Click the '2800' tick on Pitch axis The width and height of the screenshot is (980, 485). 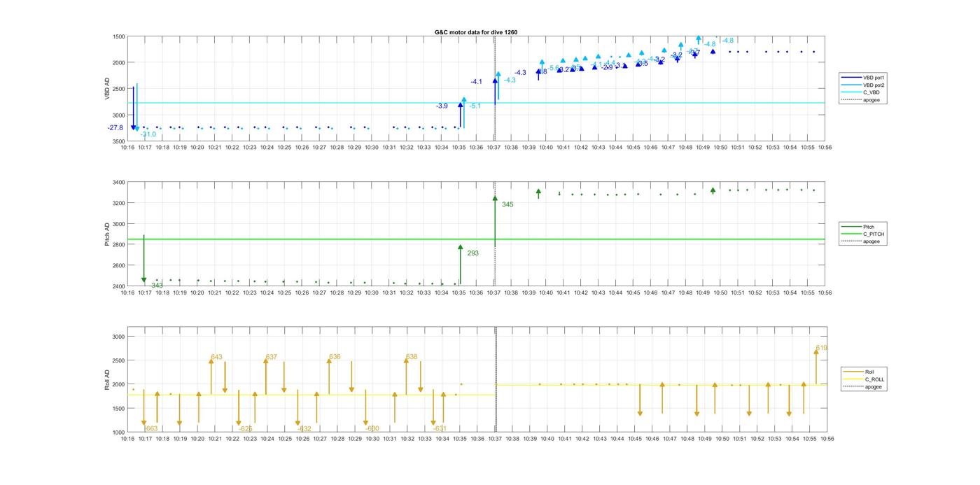119,245
